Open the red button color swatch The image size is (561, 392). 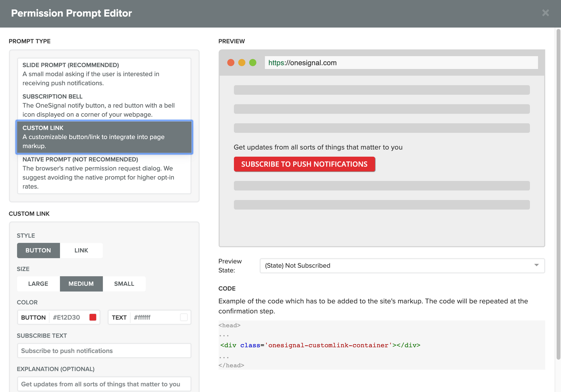click(93, 317)
